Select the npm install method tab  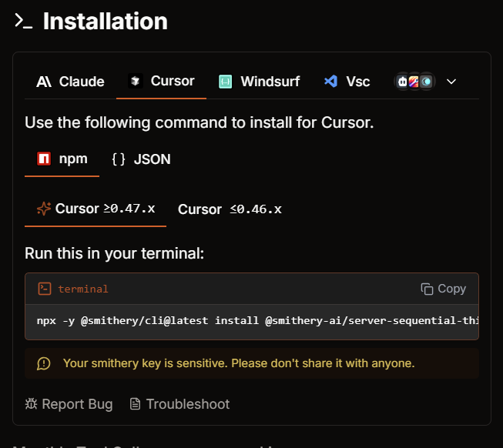tap(62, 159)
